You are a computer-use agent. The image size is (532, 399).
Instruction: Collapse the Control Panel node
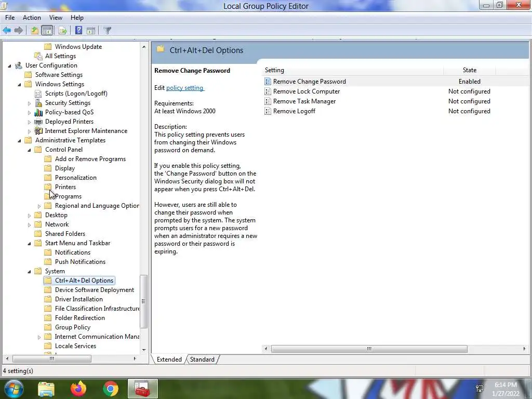pyautogui.click(x=29, y=150)
